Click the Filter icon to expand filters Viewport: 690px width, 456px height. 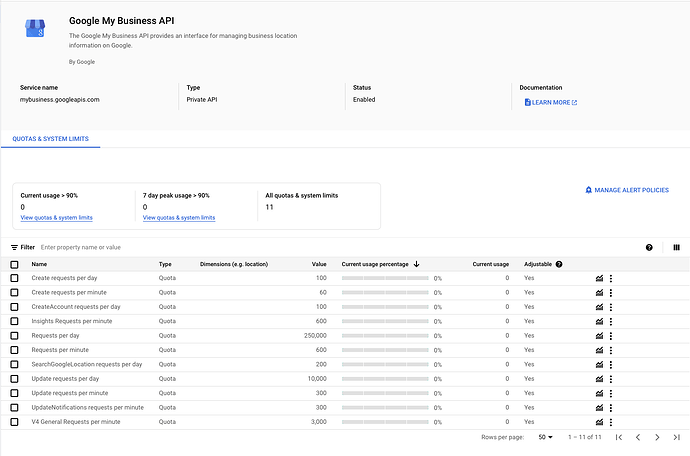point(15,247)
